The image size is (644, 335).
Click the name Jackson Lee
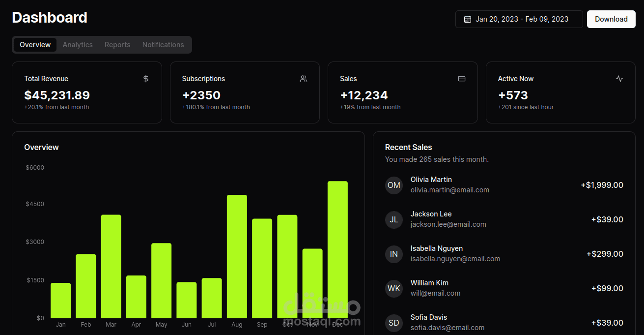point(431,214)
